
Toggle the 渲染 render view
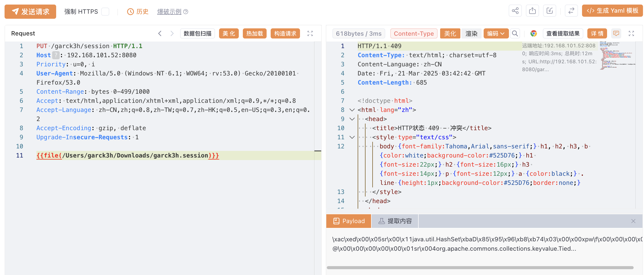471,33
